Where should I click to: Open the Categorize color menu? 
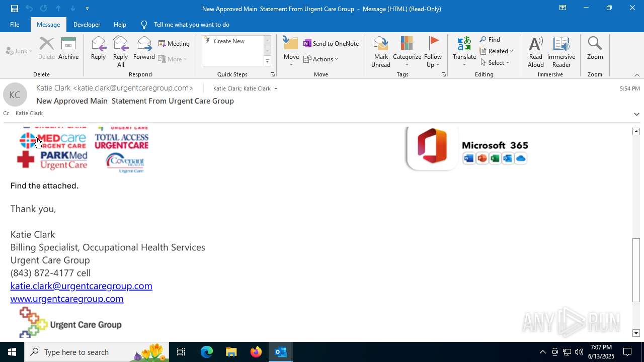tap(407, 52)
